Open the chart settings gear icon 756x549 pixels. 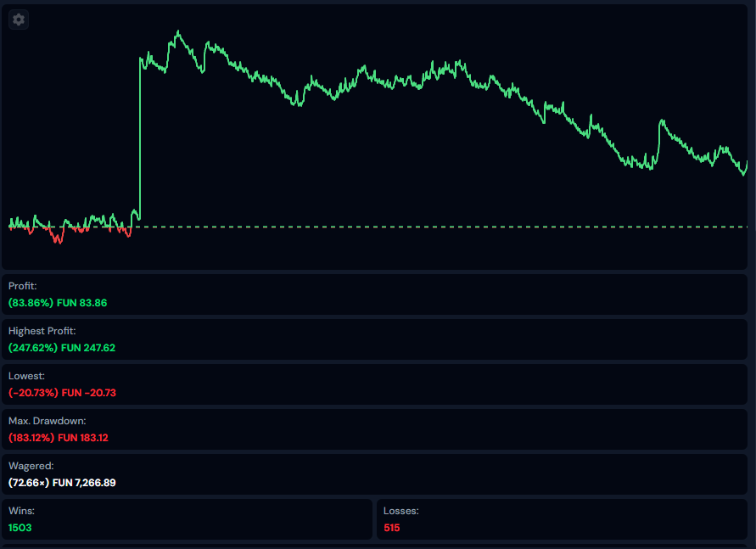19,20
